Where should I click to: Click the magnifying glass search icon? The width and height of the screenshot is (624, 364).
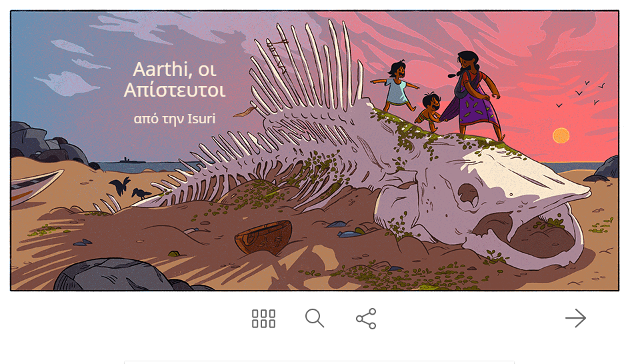coord(315,318)
